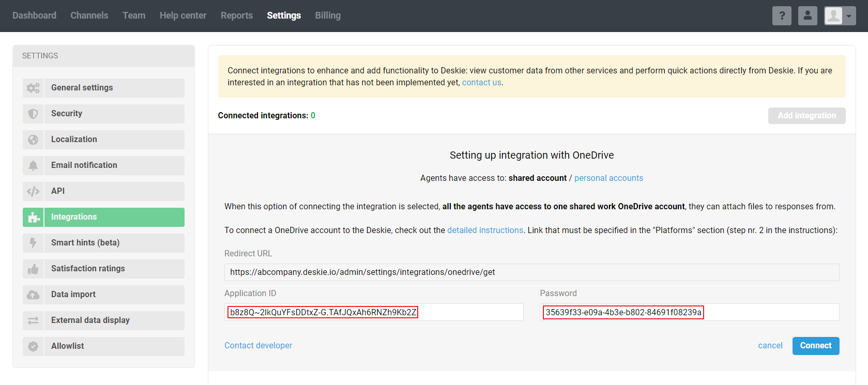Screen dimensions: 868x385
Task: Open General settings in sidebar
Action: (x=103, y=88)
